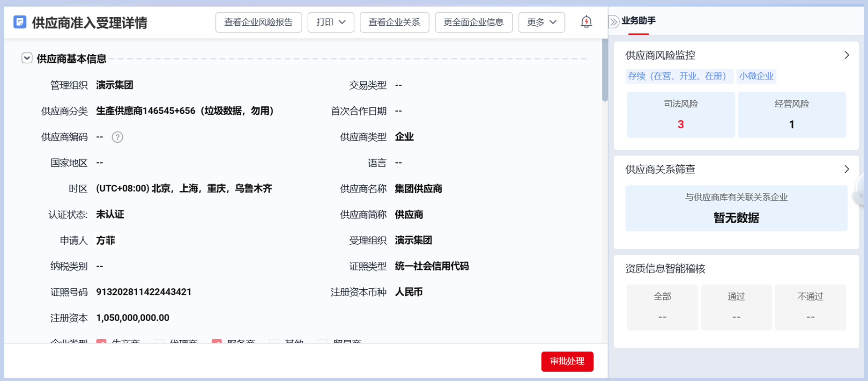Screen dimensions: 868x381
Task: Open the notification bell alerts
Action: (586, 22)
